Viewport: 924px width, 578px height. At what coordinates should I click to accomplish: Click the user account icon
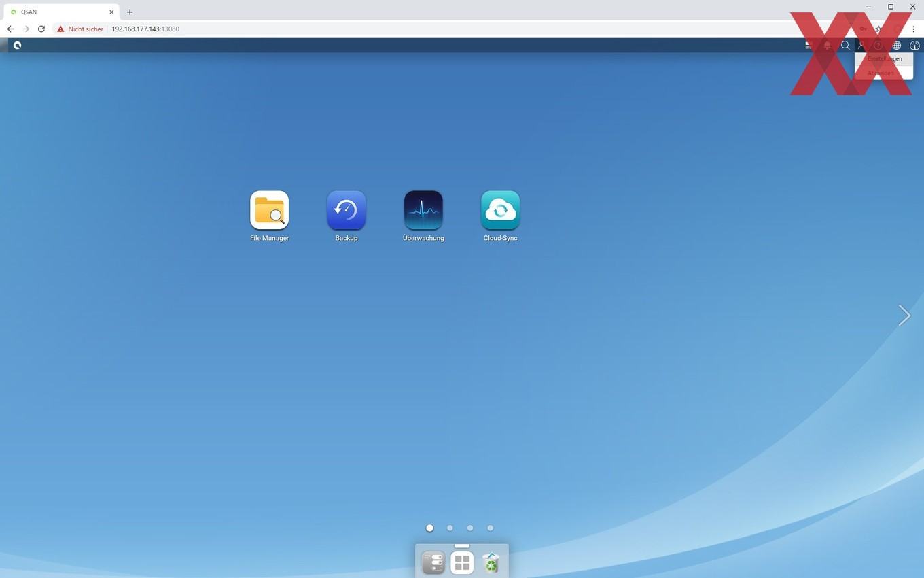[x=861, y=46]
